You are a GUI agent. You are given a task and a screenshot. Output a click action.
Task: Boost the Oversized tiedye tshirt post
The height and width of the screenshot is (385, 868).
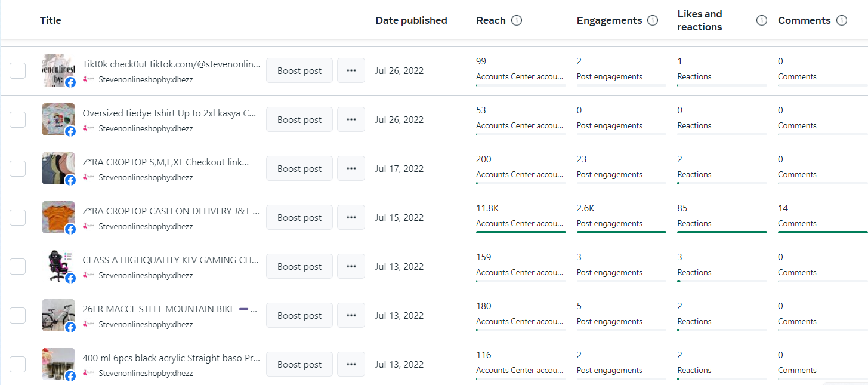[299, 119]
